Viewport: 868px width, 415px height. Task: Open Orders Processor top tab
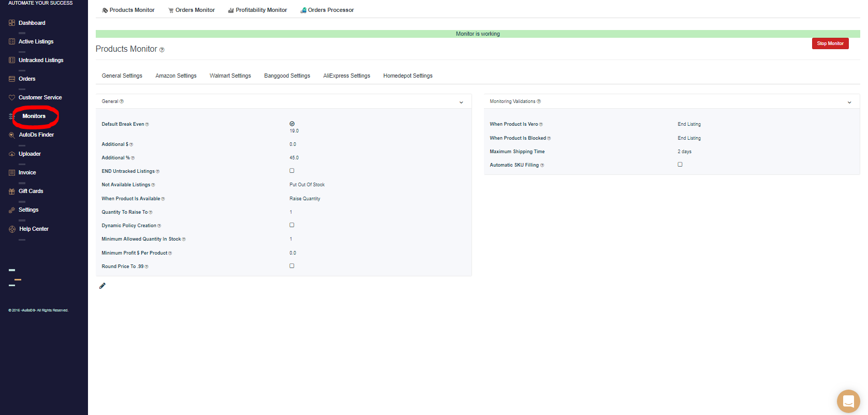tap(327, 10)
